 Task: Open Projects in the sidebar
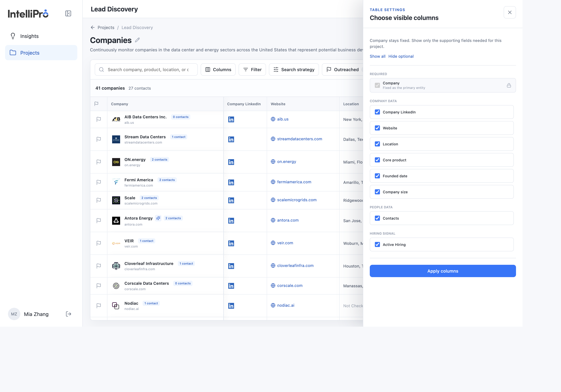pyautogui.click(x=41, y=53)
